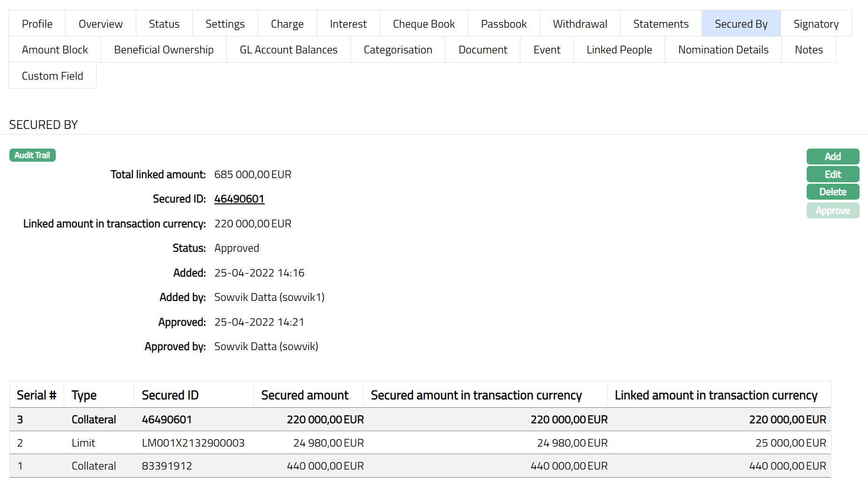This screenshot has width=868, height=486.
Task: Open the Custom Field tab
Action: (52, 76)
